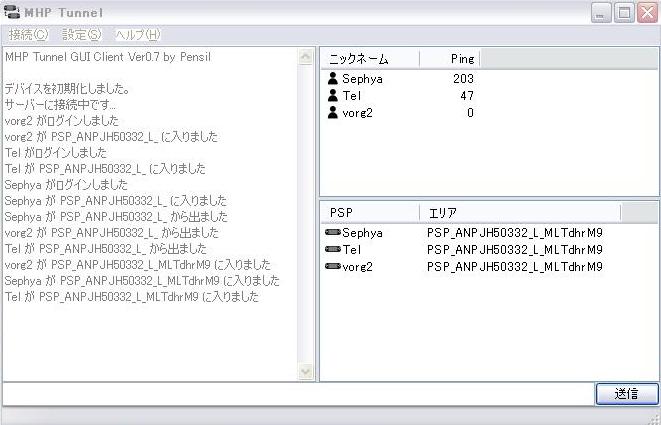Click log line 'Tel がログインしました'
661x425 pixels.
pos(56,153)
